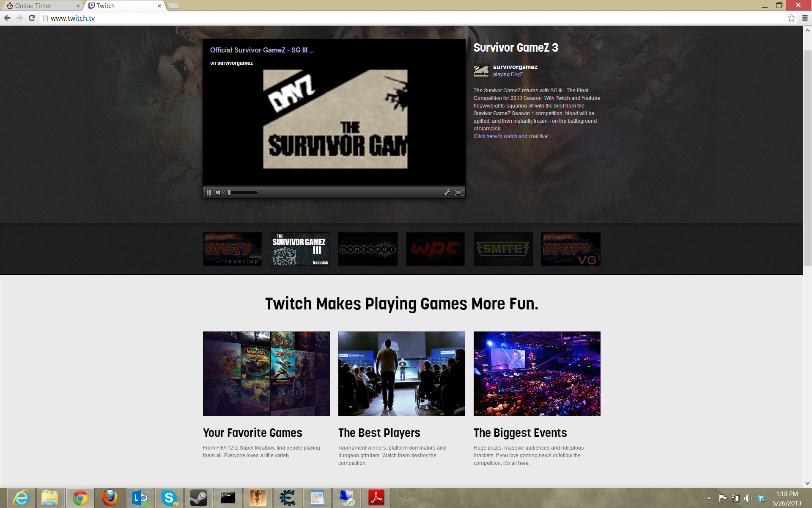This screenshot has height=508, width=812.
Task: Open Your Favorite Games image
Action: click(x=266, y=374)
